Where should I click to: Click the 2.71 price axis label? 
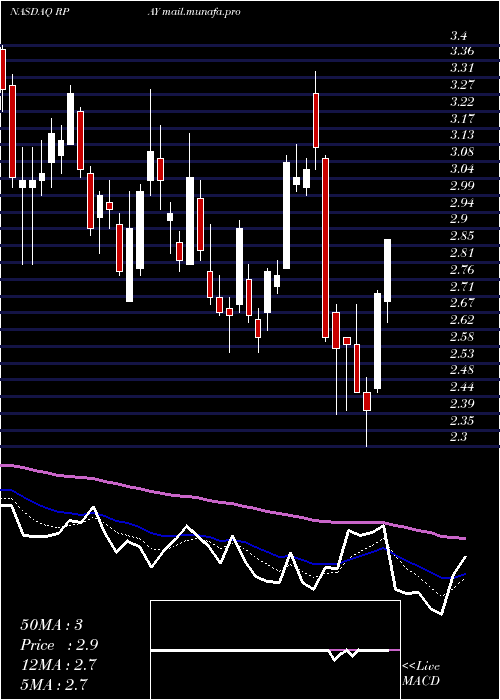462,286
